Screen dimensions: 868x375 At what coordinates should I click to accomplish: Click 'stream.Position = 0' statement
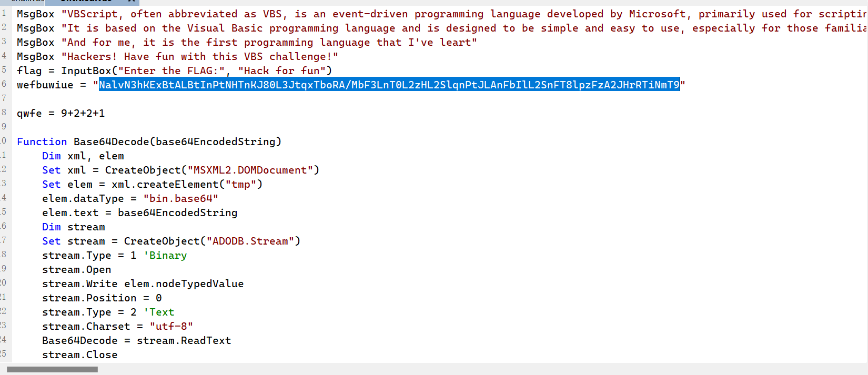click(x=102, y=298)
